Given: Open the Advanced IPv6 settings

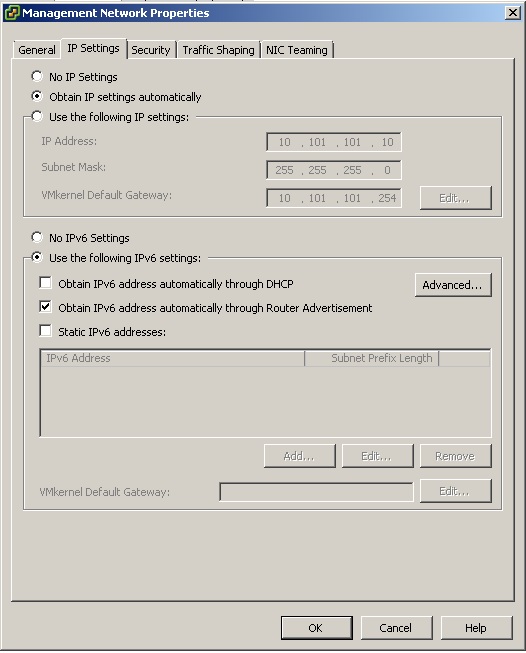Looking at the screenshot, I should point(453,285).
